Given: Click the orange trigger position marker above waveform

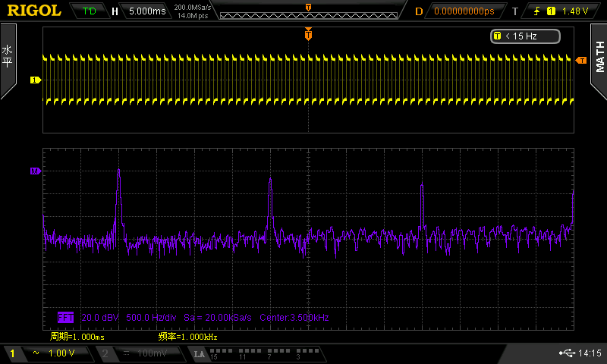Looking at the screenshot, I should pos(308,34).
